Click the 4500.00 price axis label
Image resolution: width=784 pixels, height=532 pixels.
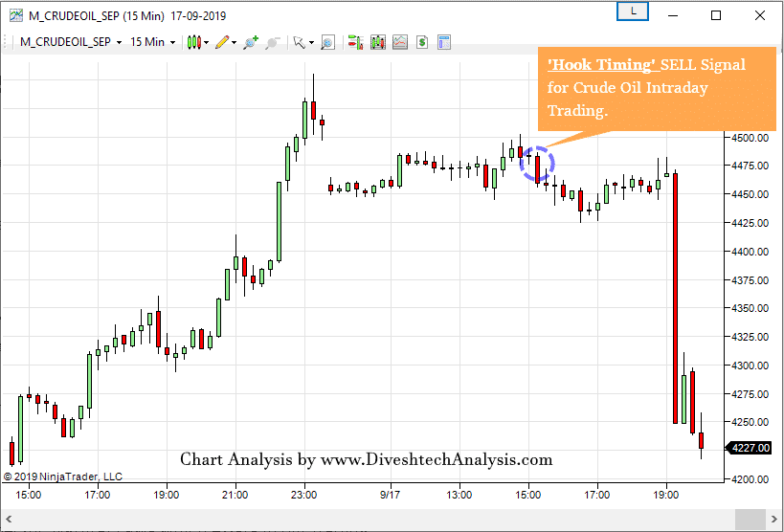[750, 138]
